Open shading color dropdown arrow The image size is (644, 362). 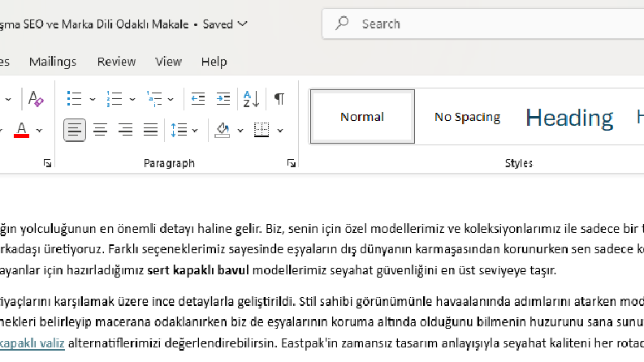click(240, 131)
